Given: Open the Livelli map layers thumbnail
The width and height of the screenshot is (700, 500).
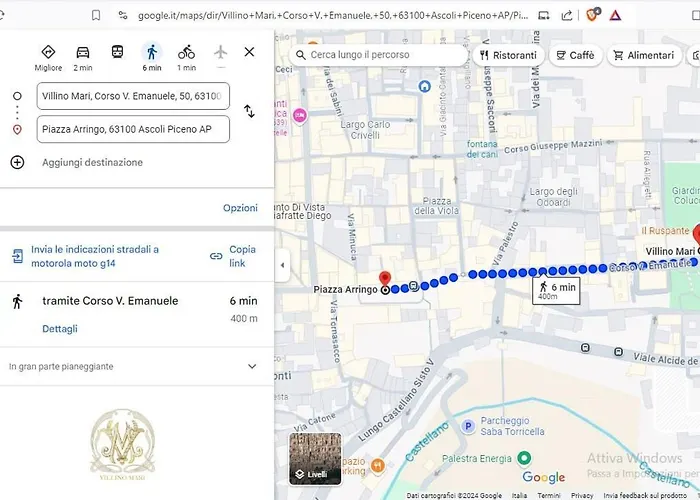Looking at the screenshot, I should pyautogui.click(x=315, y=458).
